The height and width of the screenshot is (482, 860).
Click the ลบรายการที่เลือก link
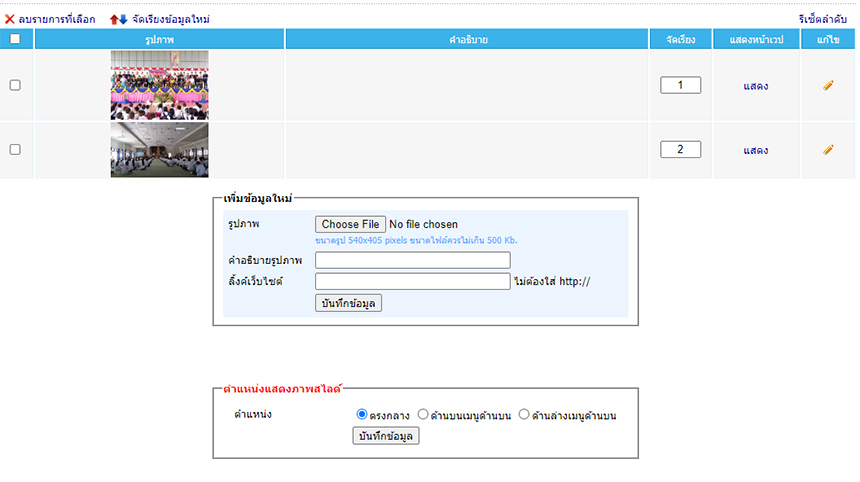[56, 19]
